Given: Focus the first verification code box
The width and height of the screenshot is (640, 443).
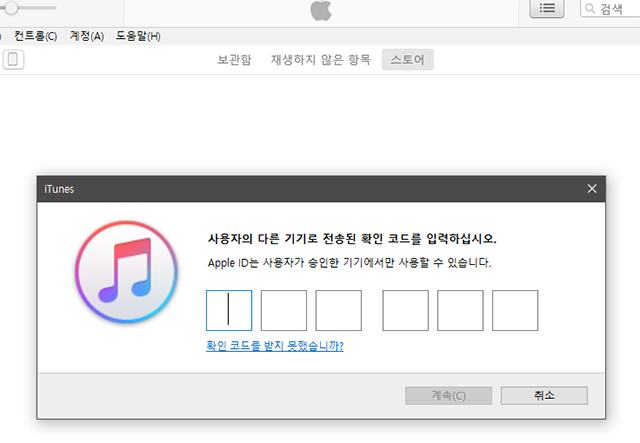Looking at the screenshot, I should 229,310.
